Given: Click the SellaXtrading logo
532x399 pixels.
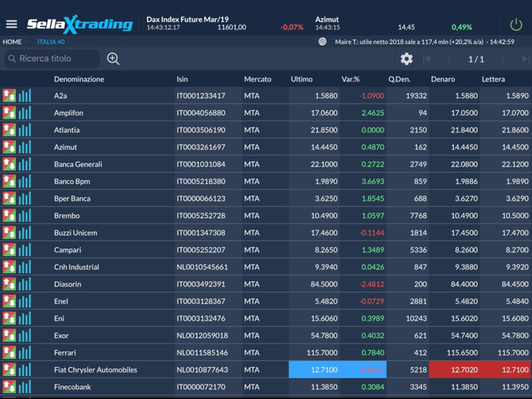Looking at the screenshot, I should click(80, 24).
